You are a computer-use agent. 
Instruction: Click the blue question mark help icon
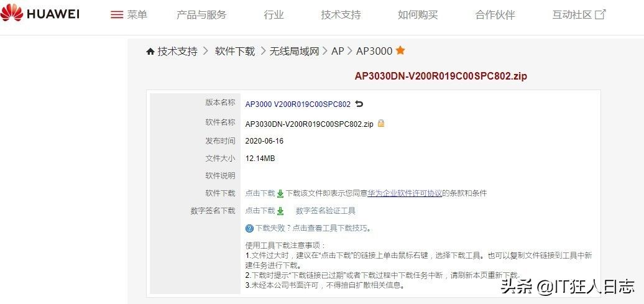click(x=249, y=228)
